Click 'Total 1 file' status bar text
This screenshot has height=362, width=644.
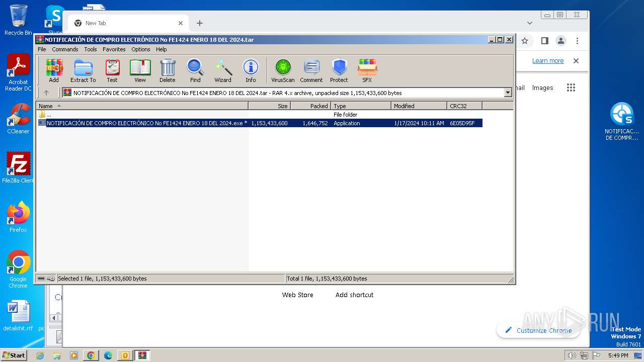[327, 279]
